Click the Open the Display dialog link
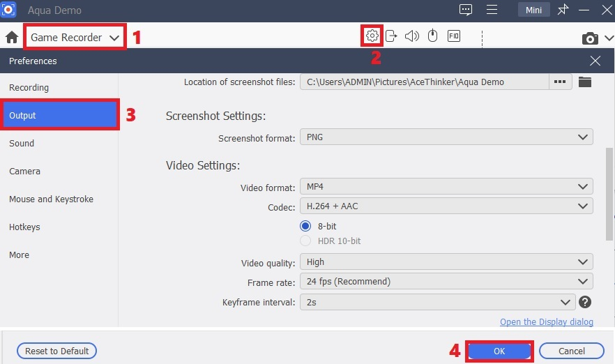The image size is (615, 364). [546, 321]
